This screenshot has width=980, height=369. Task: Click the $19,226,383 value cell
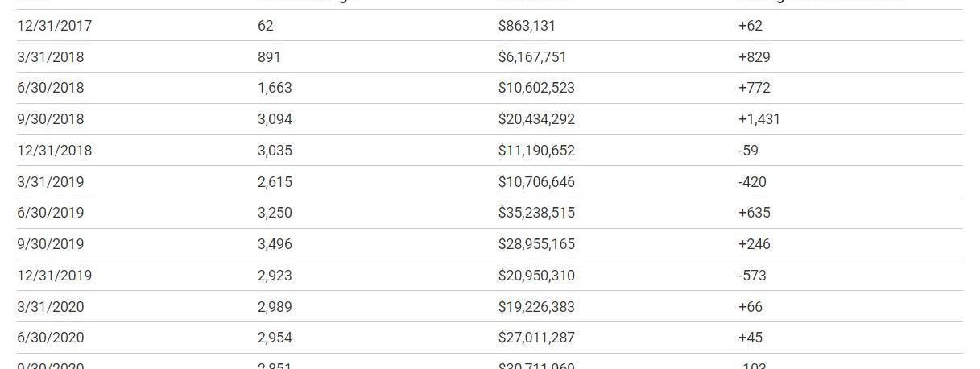click(x=536, y=307)
